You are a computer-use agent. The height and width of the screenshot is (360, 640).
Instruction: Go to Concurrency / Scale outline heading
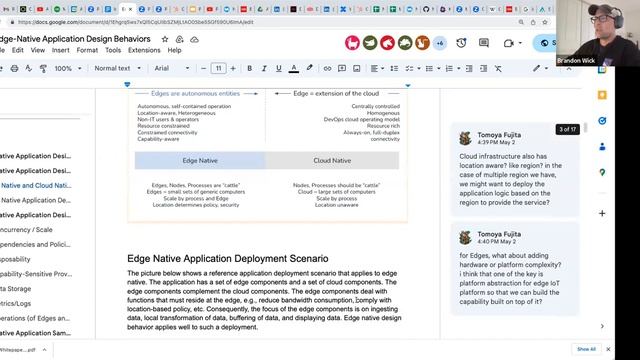[x=27, y=230]
